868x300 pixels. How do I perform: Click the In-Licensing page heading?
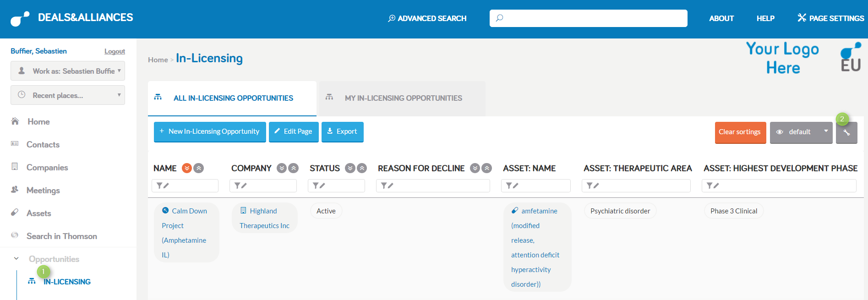[209, 58]
